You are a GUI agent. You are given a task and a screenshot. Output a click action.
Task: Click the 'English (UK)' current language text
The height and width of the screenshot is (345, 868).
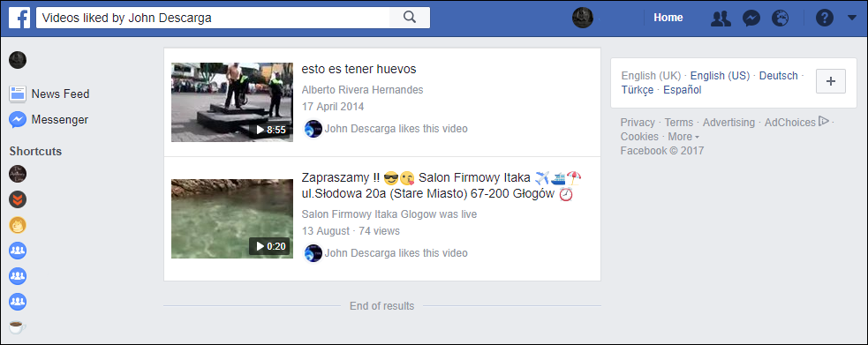[x=651, y=76]
